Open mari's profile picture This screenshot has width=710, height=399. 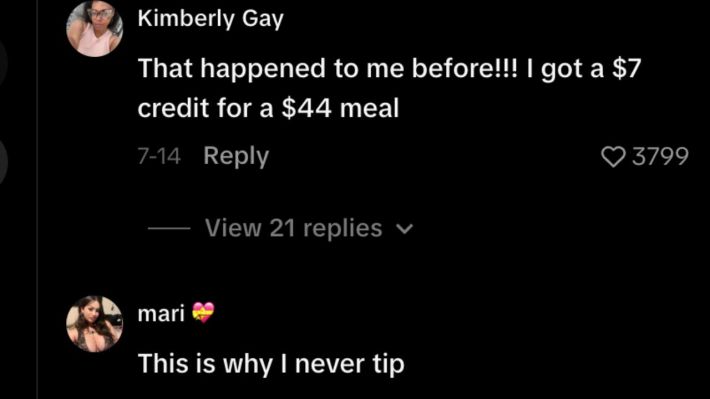point(95,324)
